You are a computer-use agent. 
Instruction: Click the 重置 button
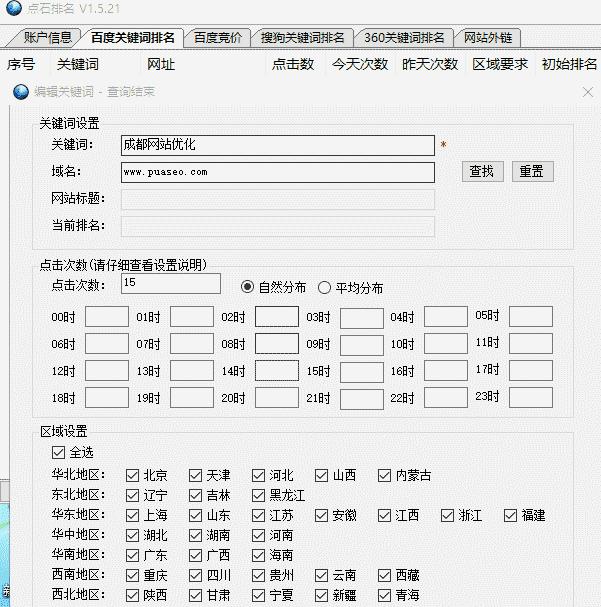533,171
